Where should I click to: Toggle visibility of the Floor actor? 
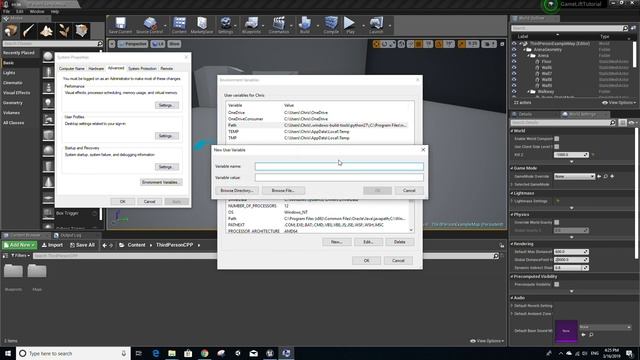[x=514, y=62]
